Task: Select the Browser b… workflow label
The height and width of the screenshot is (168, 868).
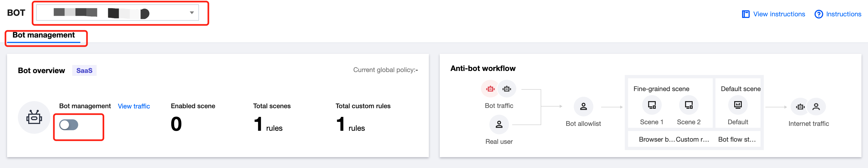Action: 657,139
